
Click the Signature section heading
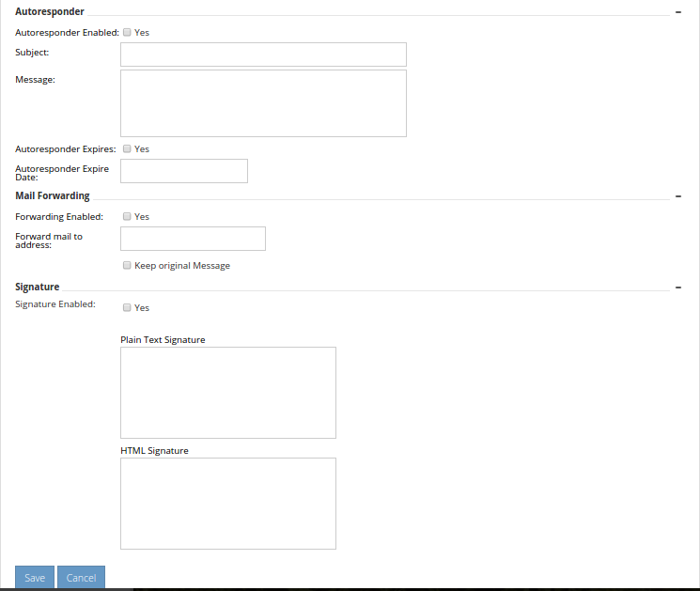(38, 287)
